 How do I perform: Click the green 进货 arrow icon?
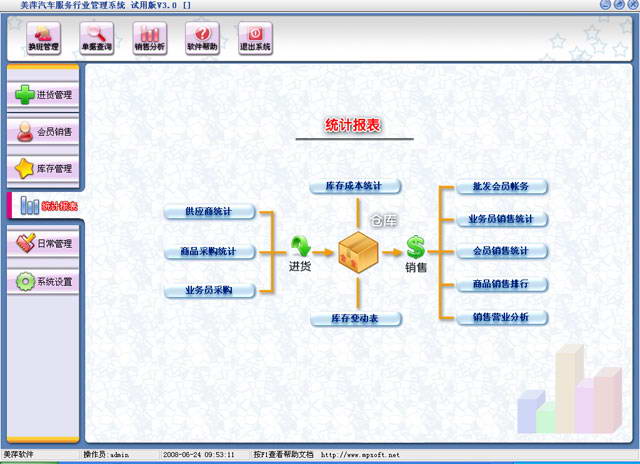pos(301,246)
